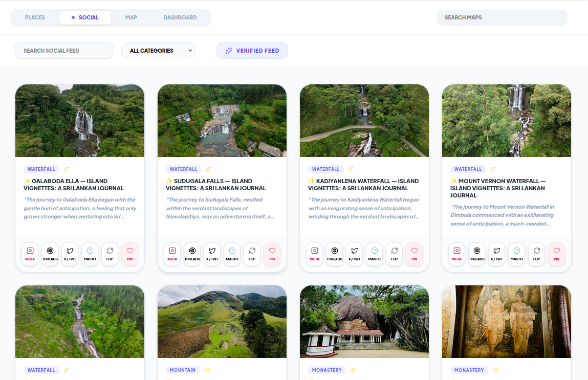The image size is (588, 380).
Task: Pin the Sudugala Falls card
Action: pos(272,254)
